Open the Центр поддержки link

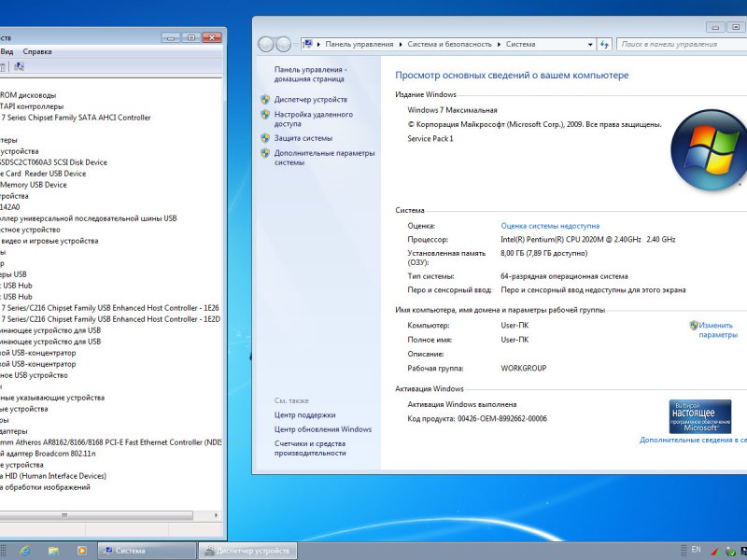tap(305, 415)
